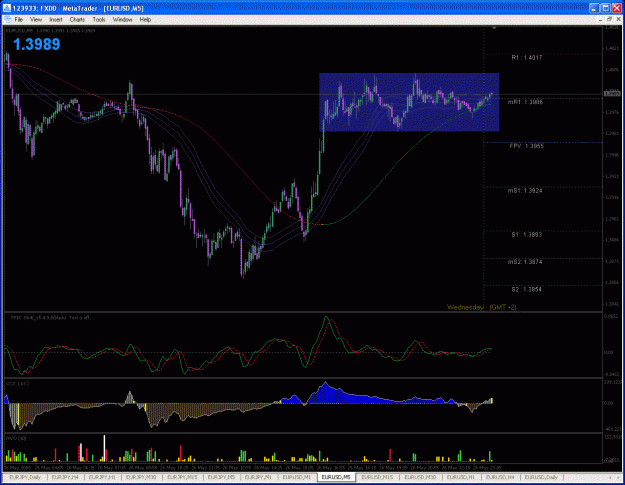This screenshot has width=625, height=485.
Task: Open the Help menu
Action: 145,20
